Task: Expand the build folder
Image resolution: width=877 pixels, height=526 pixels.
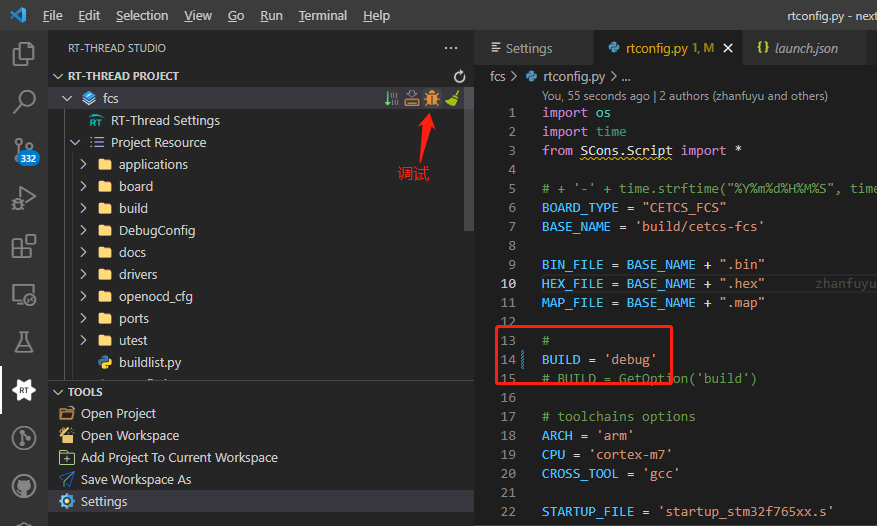Action: tap(83, 208)
